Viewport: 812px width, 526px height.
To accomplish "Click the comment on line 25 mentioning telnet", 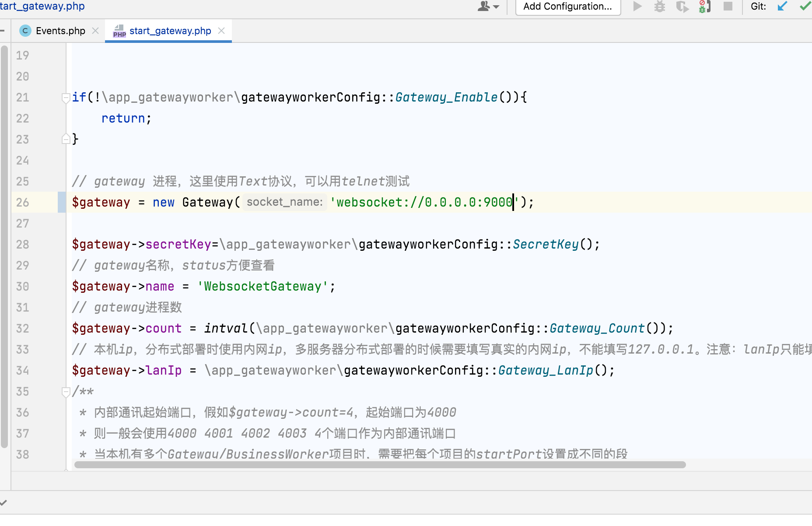I will click(x=241, y=181).
